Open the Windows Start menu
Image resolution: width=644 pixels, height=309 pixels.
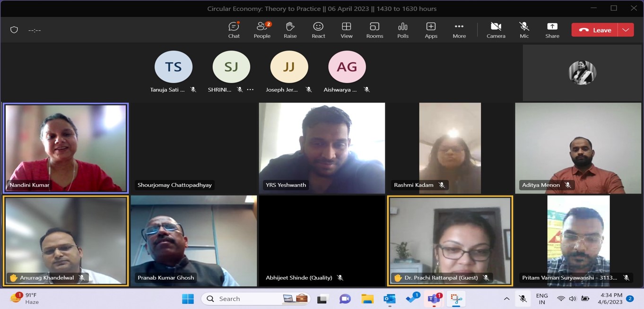188,299
